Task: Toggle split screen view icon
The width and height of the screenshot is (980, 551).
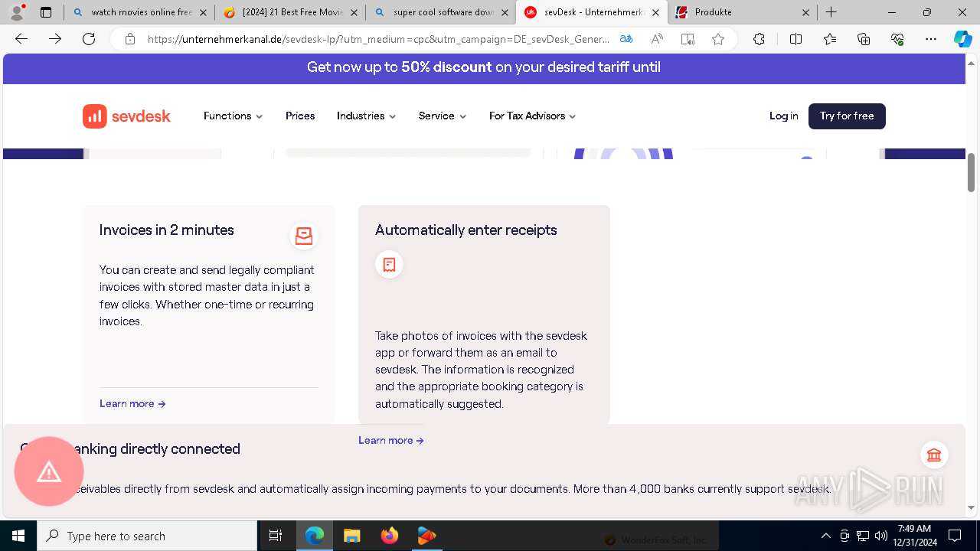Action: [795, 39]
